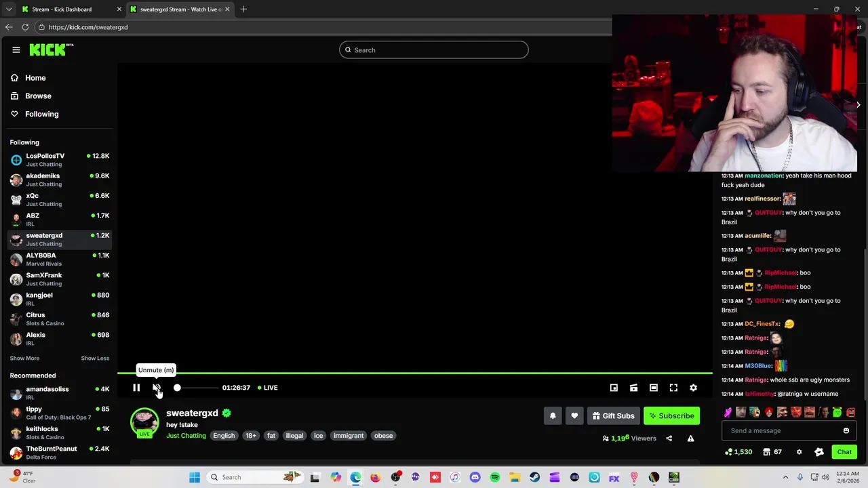Open xQc channel in Following list

tap(60, 199)
